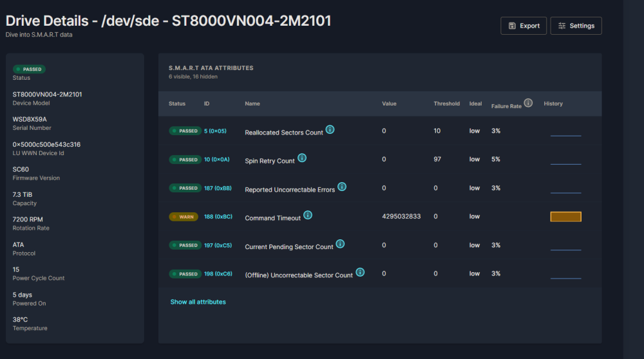Click temperature 38°C
This screenshot has width=644, height=359.
pos(20,320)
